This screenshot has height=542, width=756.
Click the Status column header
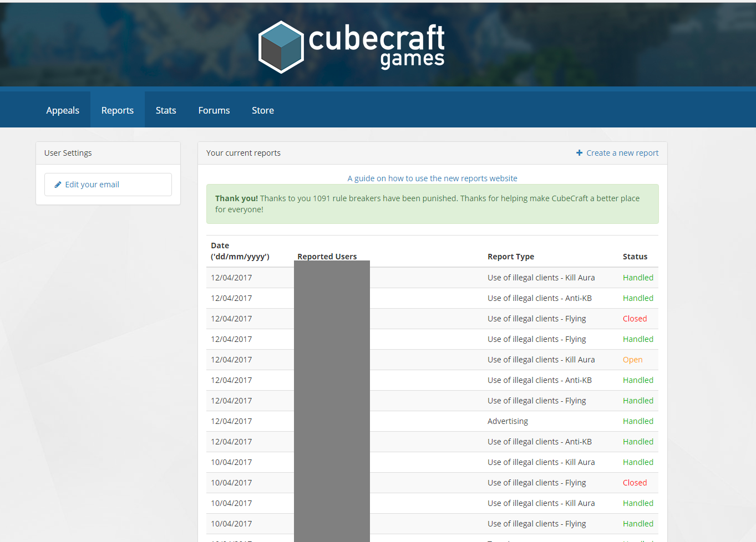pyautogui.click(x=635, y=257)
